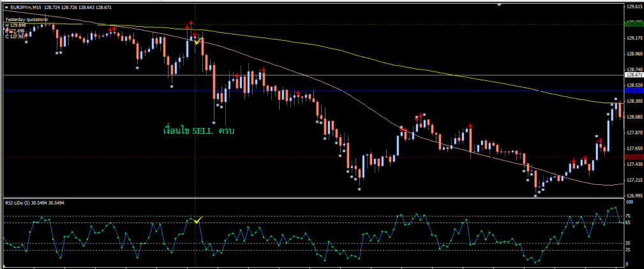
Task: Click the 127.870 value on price scale
Action: click(x=634, y=133)
